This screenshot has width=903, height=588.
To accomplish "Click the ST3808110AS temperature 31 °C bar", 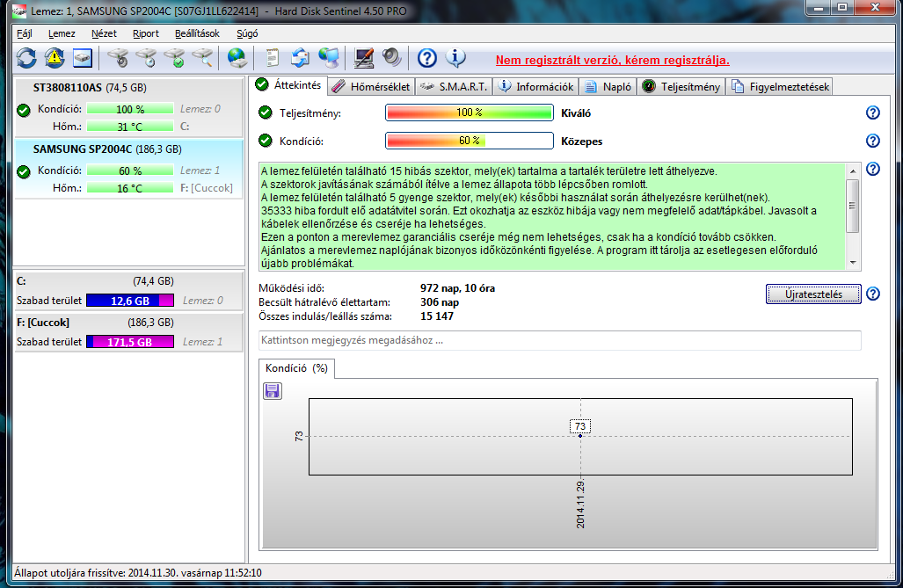I will pyautogui.click(x=130, y=126).
